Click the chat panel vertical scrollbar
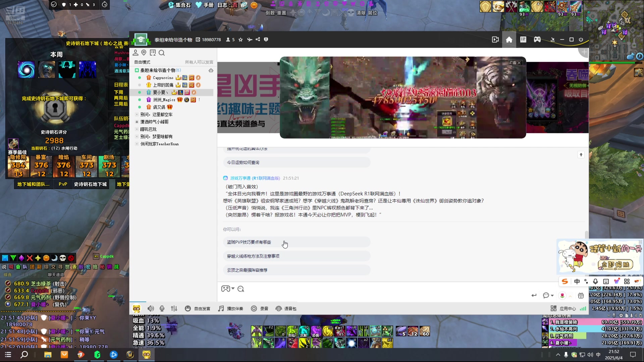This screenshot has height=362, width=644. (x=586, y=235)
